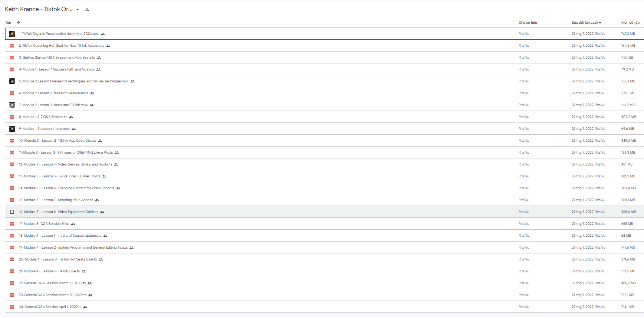This screenshot has height=318, width=644.
Task: Click the shared-folder people icon beside the title
Action: click(x=87, y=10)
